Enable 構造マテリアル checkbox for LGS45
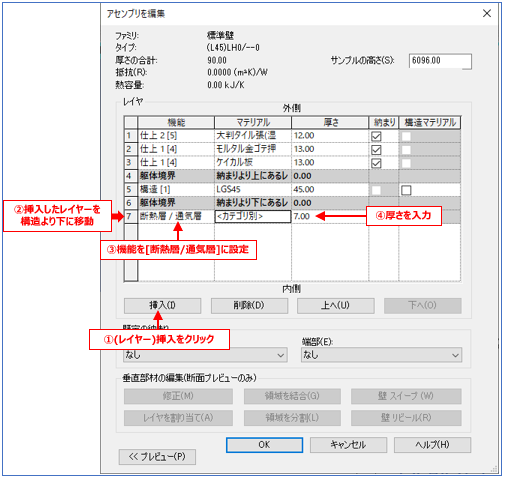This screenshot has width=505, height=479. (x=406, y=190)
